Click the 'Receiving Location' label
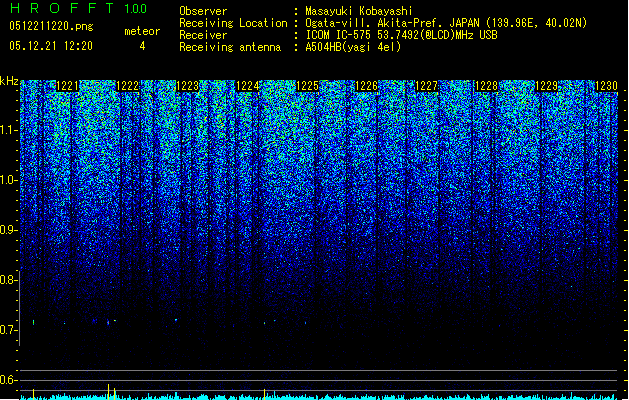Image resolution: width=629 pixels, height=400 pixels. 233,23
